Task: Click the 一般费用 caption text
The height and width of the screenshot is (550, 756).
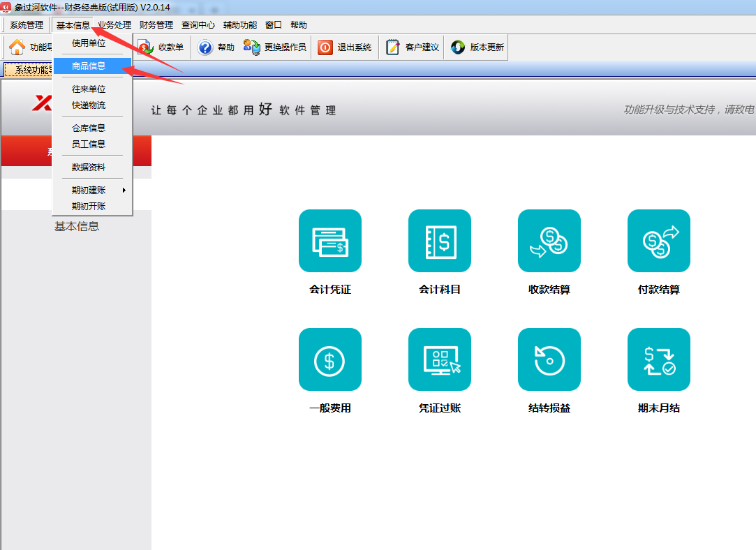Action: (329, 408)
